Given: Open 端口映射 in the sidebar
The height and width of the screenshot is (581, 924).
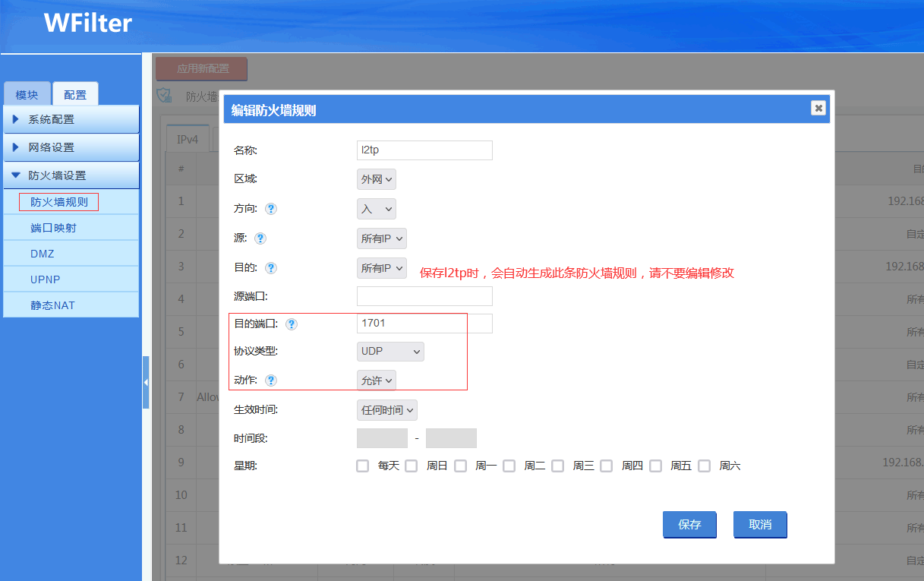Looking at the screenshot, I should 53,228.
